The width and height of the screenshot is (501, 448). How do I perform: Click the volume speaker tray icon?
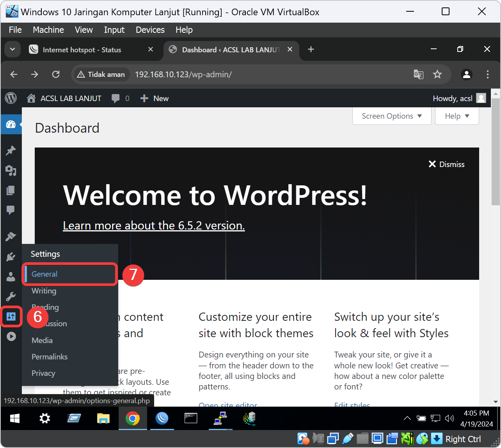pos(449,418)
